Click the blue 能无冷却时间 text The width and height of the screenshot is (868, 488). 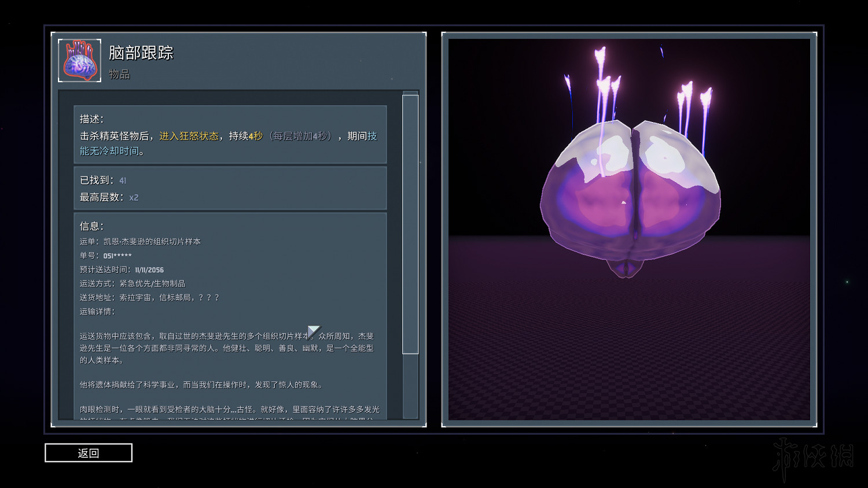click(110, 151)
